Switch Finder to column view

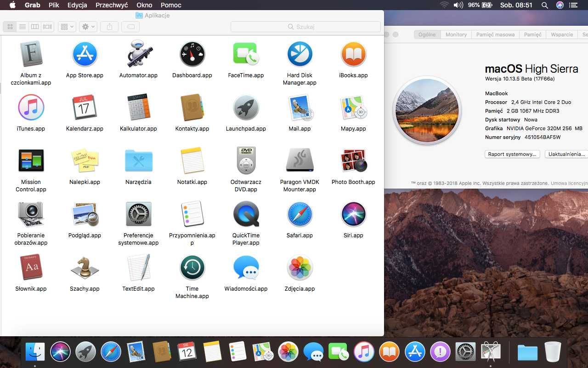[x=35, y=27]
